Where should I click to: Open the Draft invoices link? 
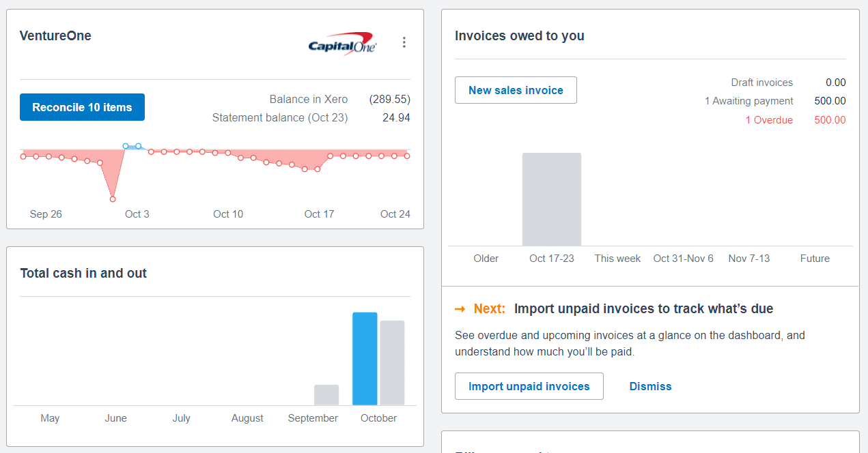[x=762, y=83]
